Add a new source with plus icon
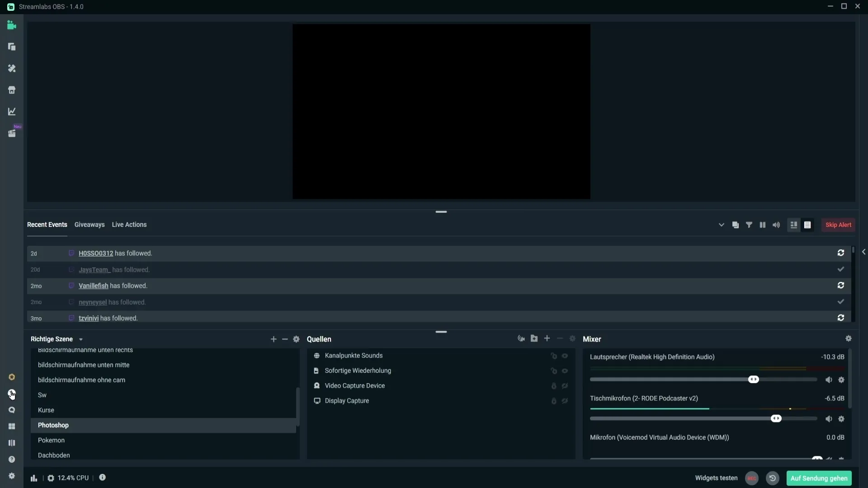The width and height of the screenshot is (868, 488). point(547,338)
